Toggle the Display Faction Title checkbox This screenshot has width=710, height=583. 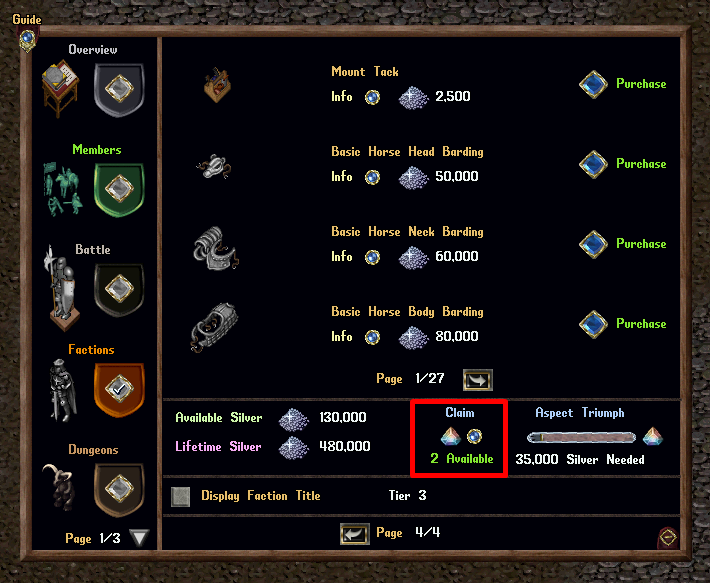[180, 497]
